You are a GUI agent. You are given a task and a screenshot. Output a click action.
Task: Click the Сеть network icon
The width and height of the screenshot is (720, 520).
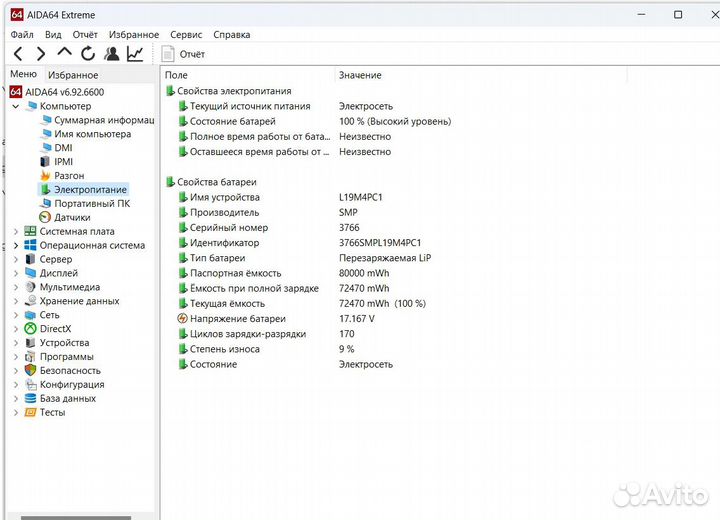click(x=30, y=315)
